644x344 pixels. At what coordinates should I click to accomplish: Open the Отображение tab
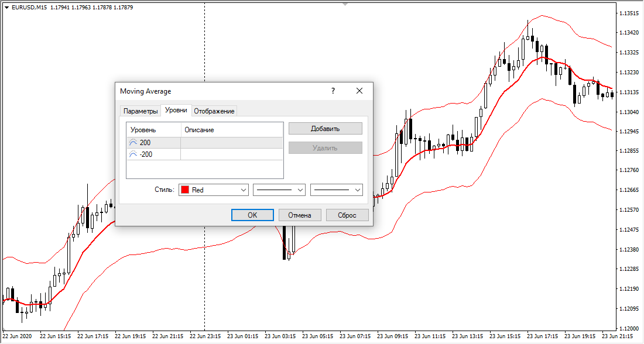(214, 111)
